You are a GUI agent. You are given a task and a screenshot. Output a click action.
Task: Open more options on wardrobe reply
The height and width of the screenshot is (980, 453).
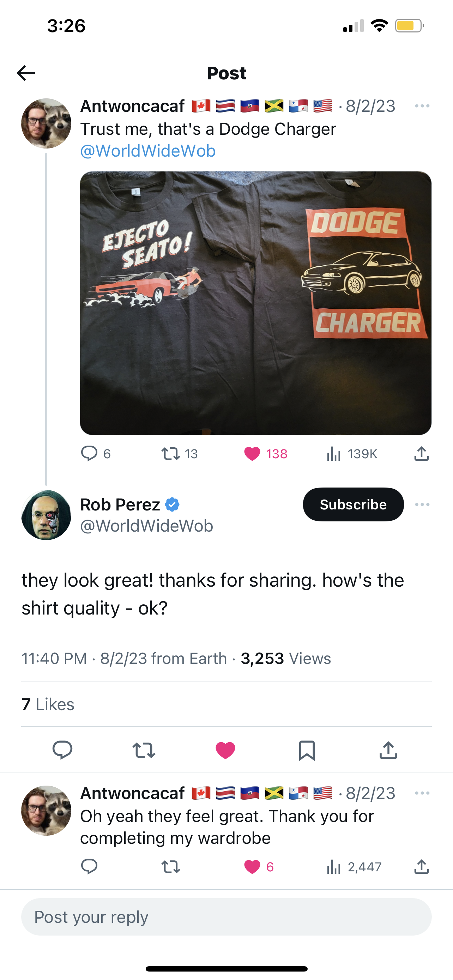[422, 793]
